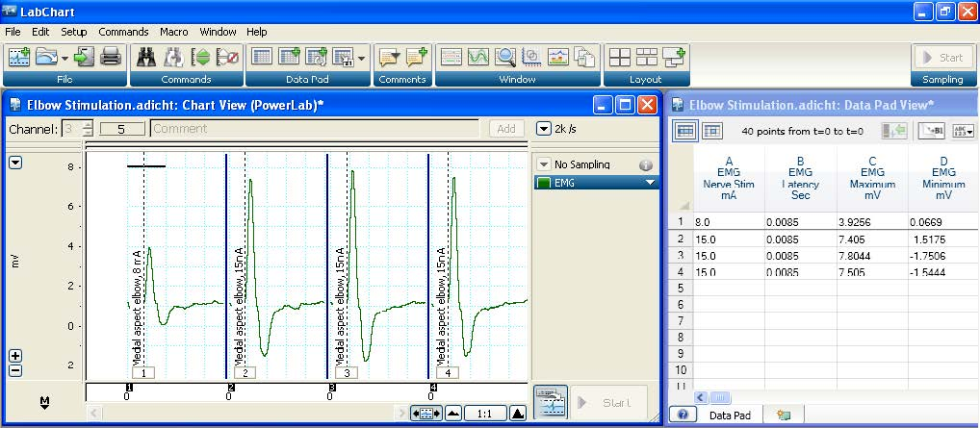980x428 pixels.
Task: Select the Data Pad tab
Action: tap(732, 415)
